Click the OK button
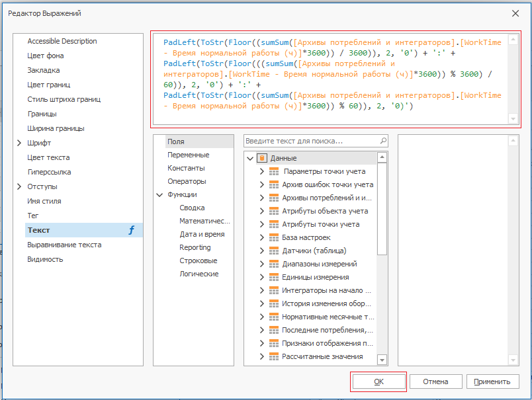This screenshot has width=532, height=400. tap(378, 381)
